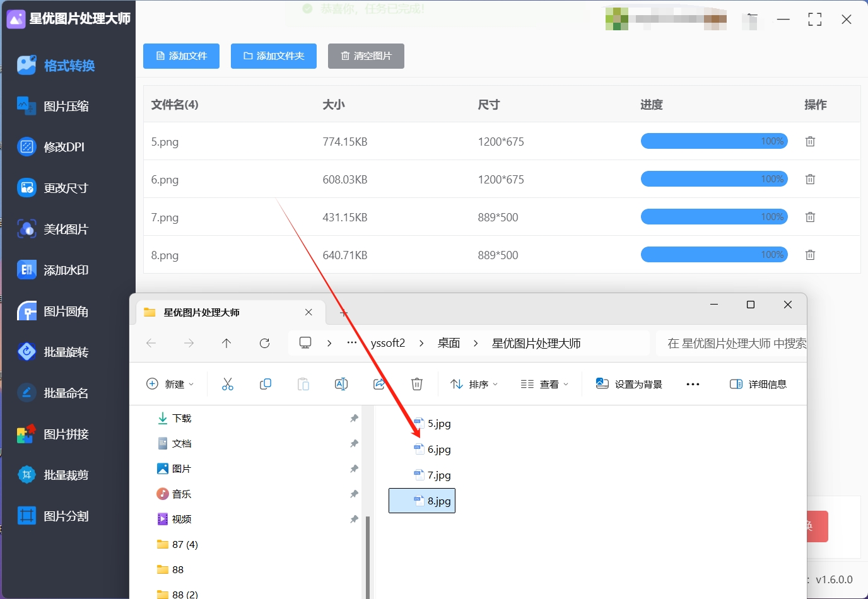Expand chevron after the monitor icon
This screenshot has width=868, height=599.
pos(329,343)
